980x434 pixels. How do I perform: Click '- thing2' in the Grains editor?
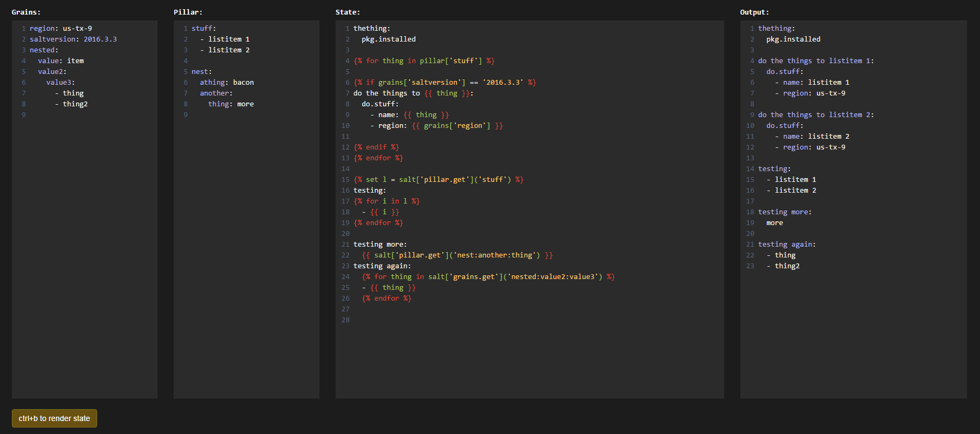pyautogui.click(x=71, y=104)
